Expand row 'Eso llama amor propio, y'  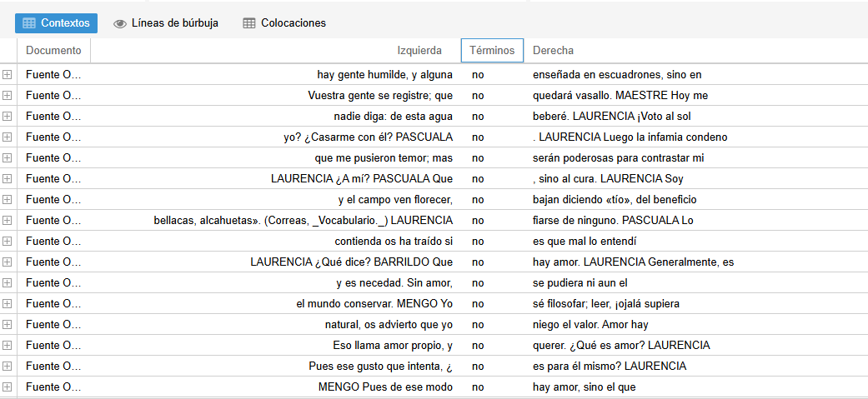click(x=7, y=346)
